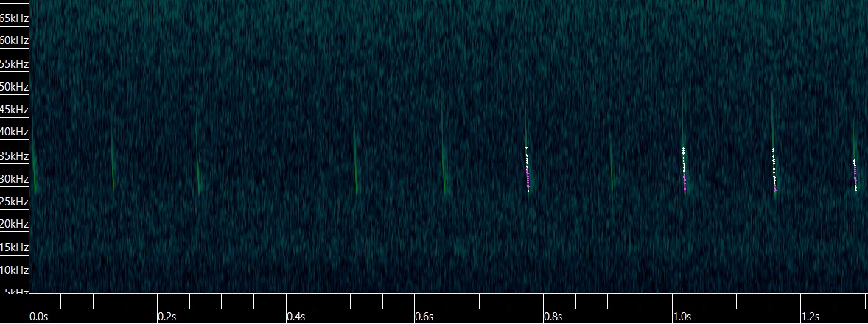Select the 0.2s time axis marker

(167, 317)
